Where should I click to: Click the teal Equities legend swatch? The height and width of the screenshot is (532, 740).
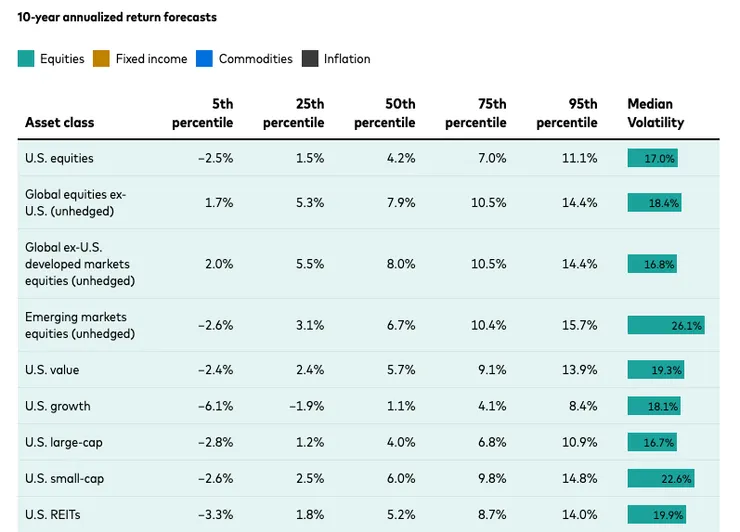coord(26,59)
